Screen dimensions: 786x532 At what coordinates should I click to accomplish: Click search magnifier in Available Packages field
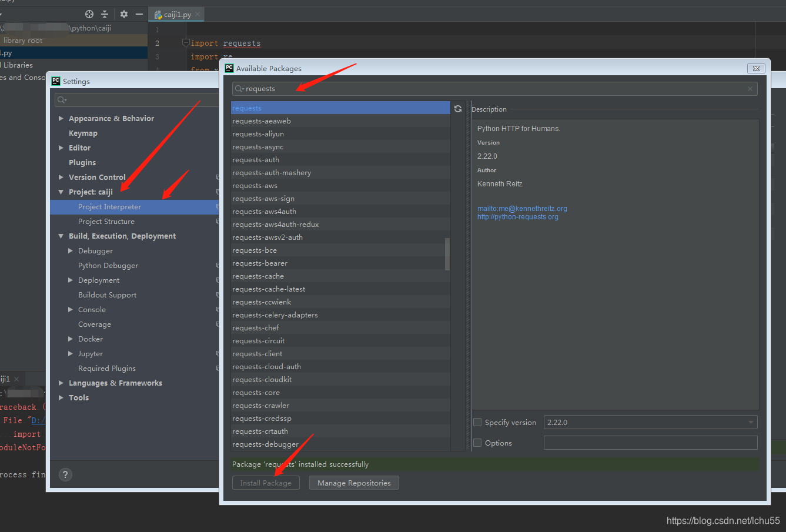click(x=239, y=89)
